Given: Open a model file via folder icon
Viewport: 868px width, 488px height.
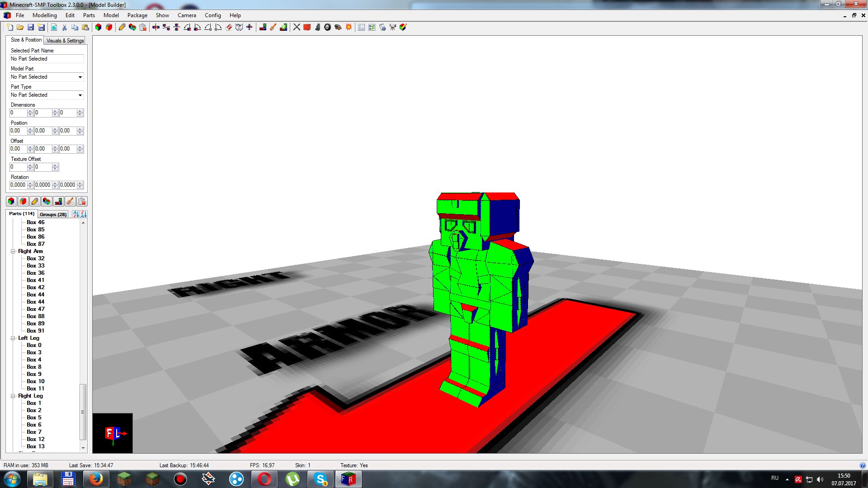Looking at the screenshot, I should tap(20, 28).
